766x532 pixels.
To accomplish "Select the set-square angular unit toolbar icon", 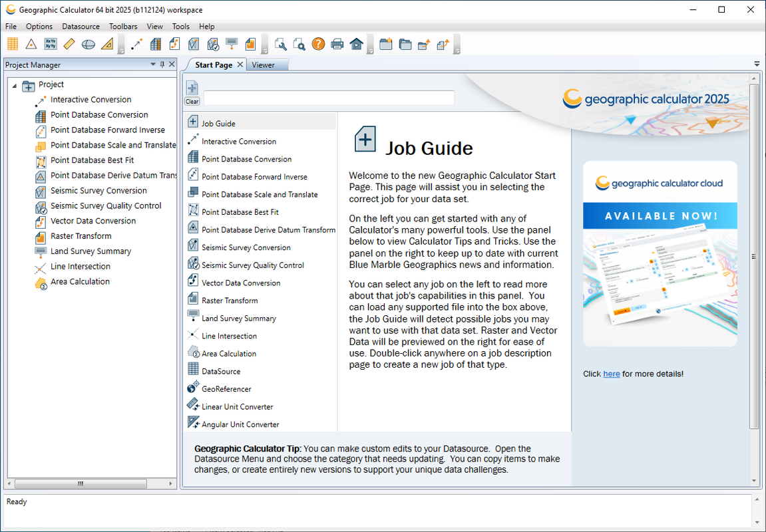I will 107,44.
